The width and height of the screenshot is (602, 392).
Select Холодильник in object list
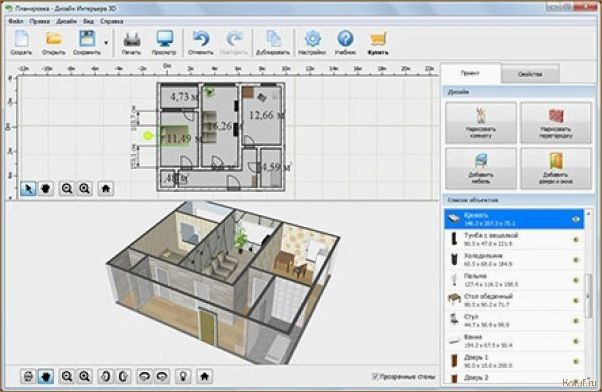pyautogui.click(x=514, y=260)
